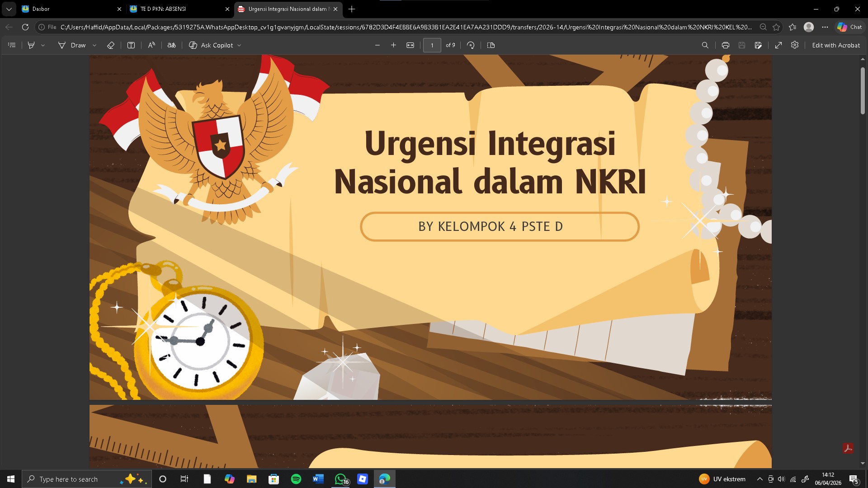Rotate the PDF page
The height and width of the screenshot is (488, 868).
[471, 45]
